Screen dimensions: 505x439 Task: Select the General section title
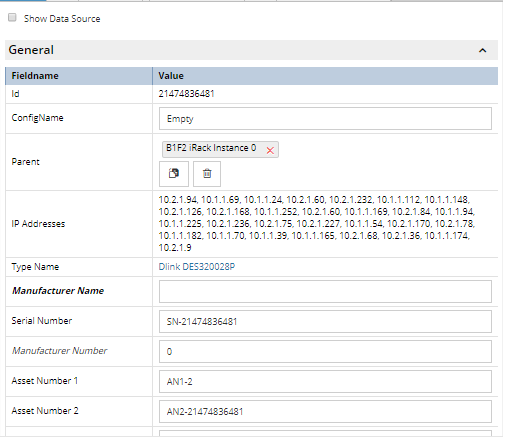pos(31,50)
